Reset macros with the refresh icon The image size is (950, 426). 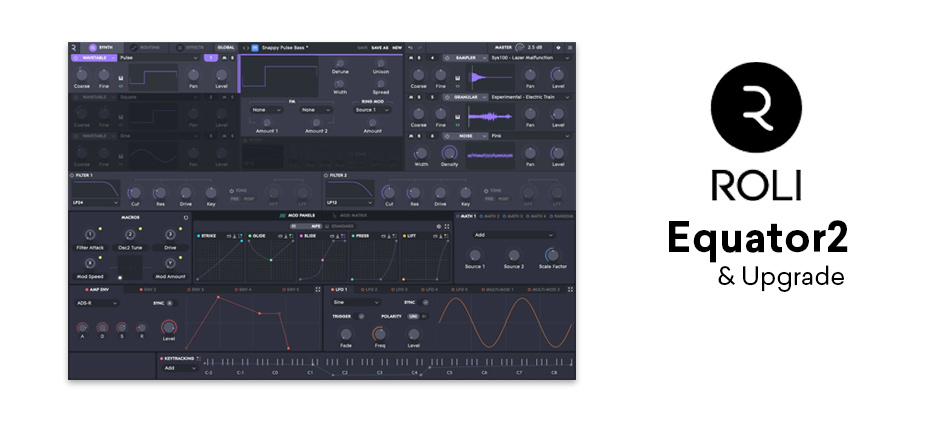186,218
